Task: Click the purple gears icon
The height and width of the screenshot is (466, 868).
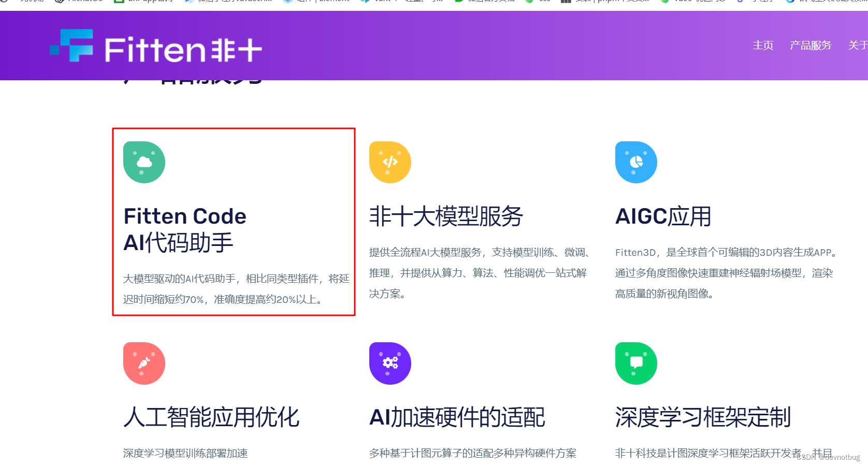Action: pyautogui.click(x=390, y=363)
